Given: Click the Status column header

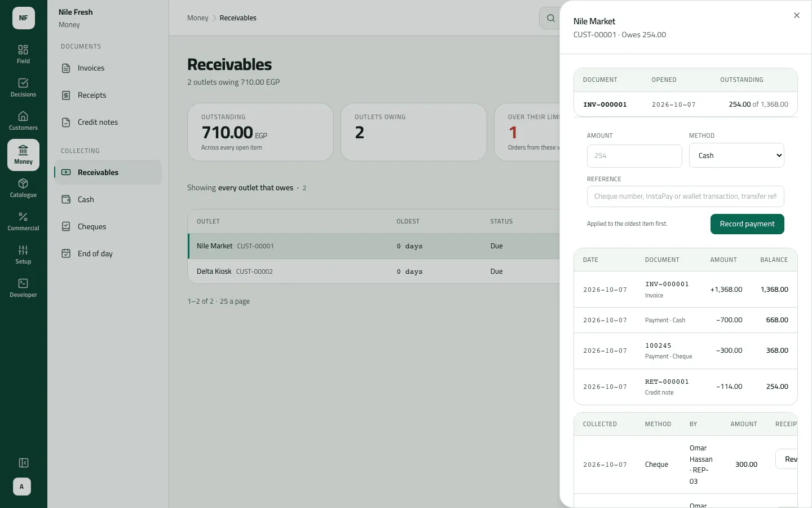Looking at the screenshot, I should (501, 221).
